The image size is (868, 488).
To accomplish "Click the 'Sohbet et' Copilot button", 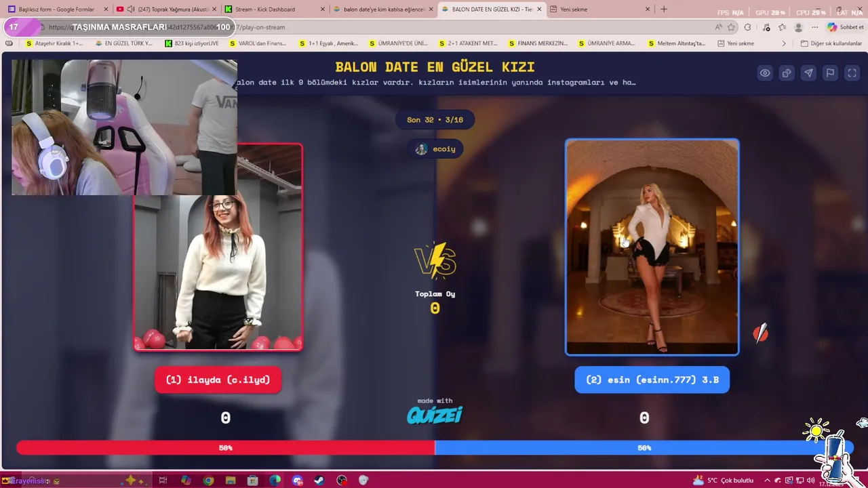I will point(846,27).
